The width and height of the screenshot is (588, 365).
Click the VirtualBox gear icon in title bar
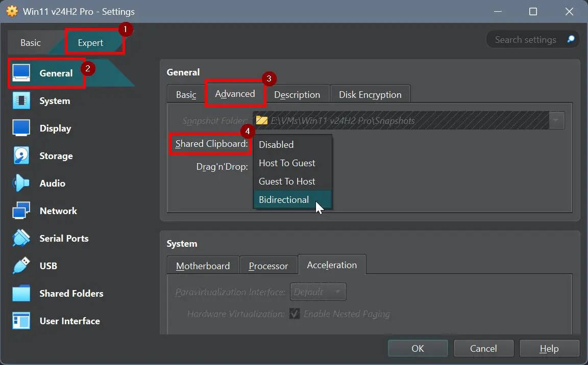click(x=12, y=11)
